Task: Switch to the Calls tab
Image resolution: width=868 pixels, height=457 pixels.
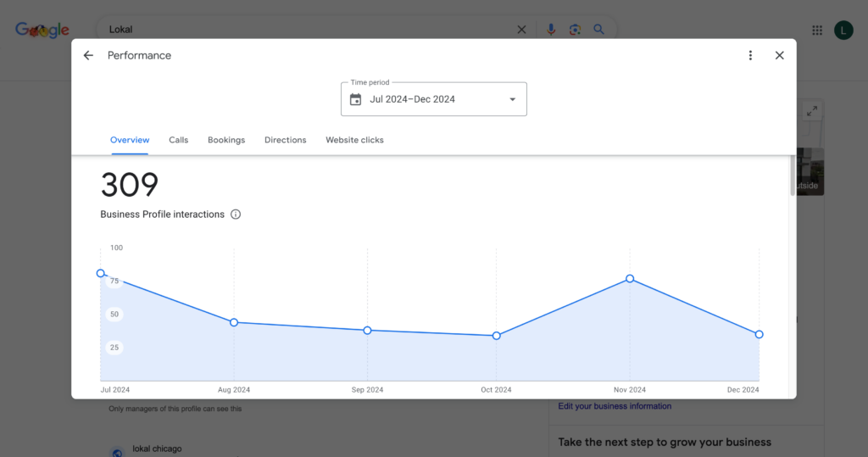Action: click(178, 140)
